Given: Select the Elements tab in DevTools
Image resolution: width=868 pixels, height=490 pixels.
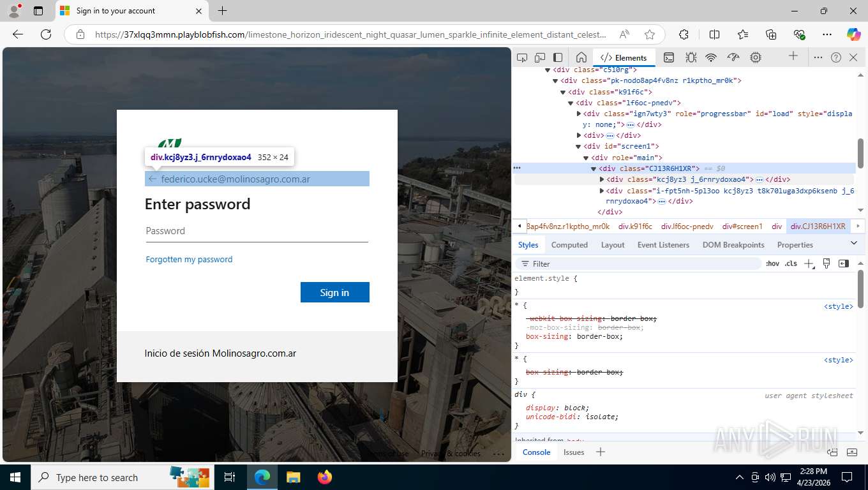Looking at the screenshot, I should (x=624, y=57).
